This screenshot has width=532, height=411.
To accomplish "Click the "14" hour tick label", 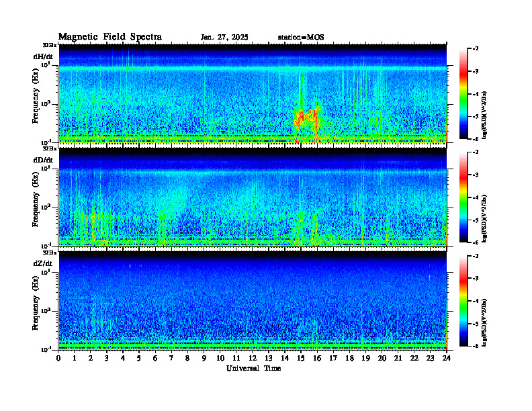I will point(285,359).
